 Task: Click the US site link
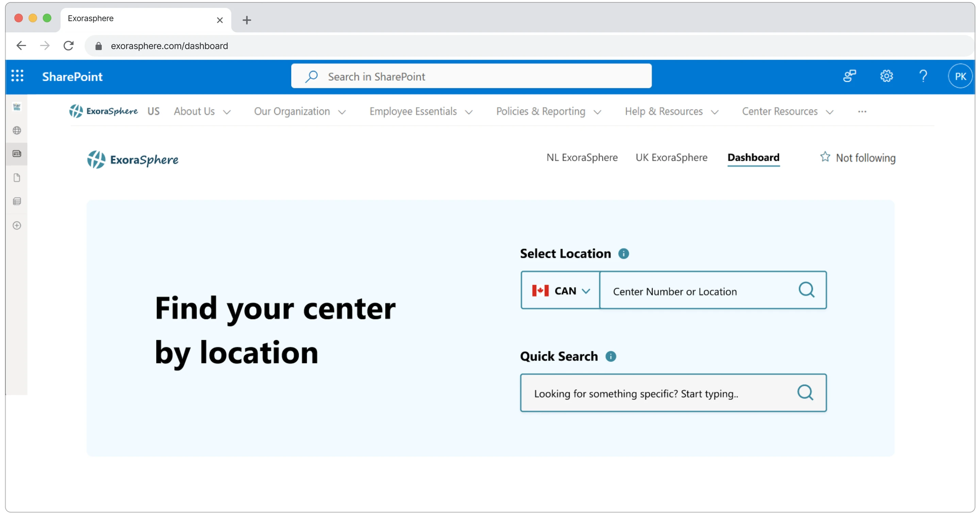154,112
